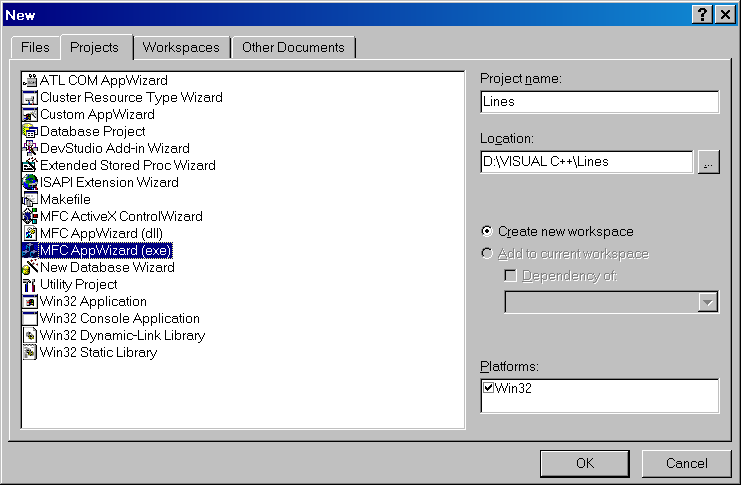Screen dimensions: 741x485
Task: Click the '?' help button in title bar
Action: click(702, 15)
